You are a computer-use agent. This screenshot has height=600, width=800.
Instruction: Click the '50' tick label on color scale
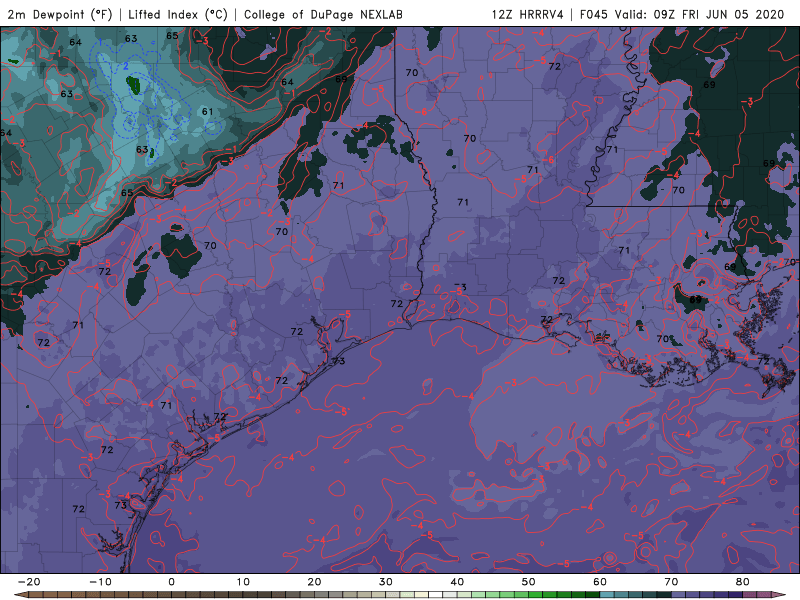(529, 582)
